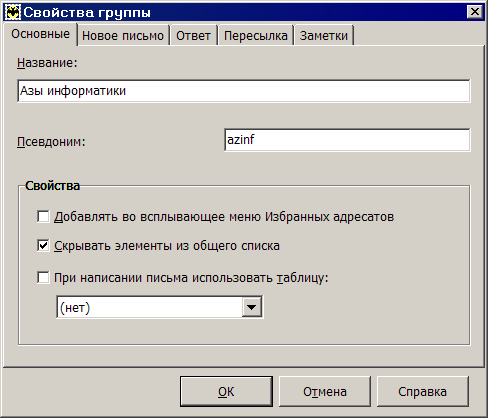
Task: Go to the Пересылка tab
Action: click(x=256, y=36)
